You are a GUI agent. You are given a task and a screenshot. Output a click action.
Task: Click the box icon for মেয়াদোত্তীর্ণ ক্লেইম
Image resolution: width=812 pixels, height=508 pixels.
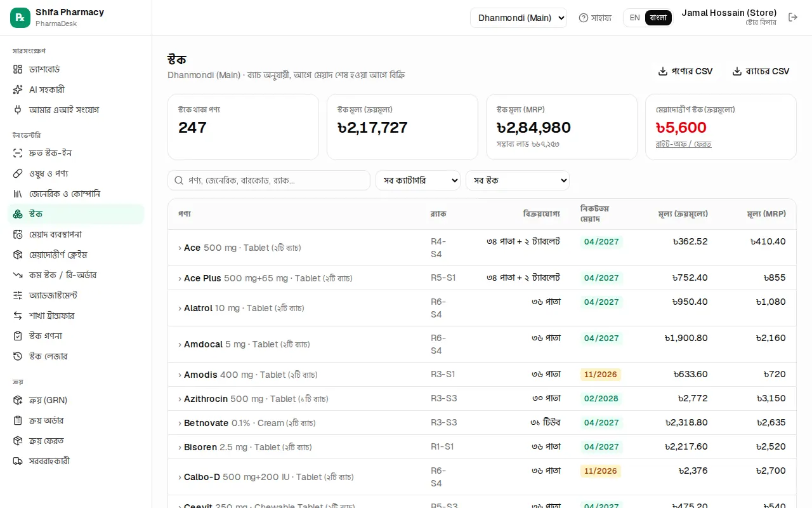[x=18, y=255]
